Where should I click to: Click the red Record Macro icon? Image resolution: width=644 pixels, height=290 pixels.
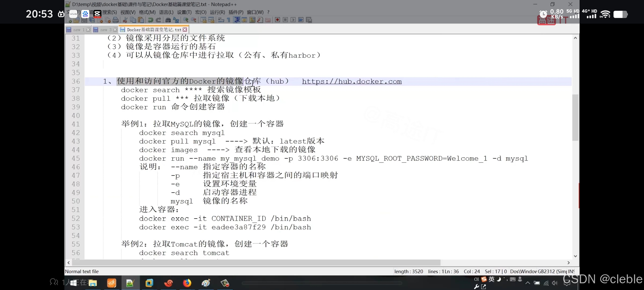[x=277, y=20]
